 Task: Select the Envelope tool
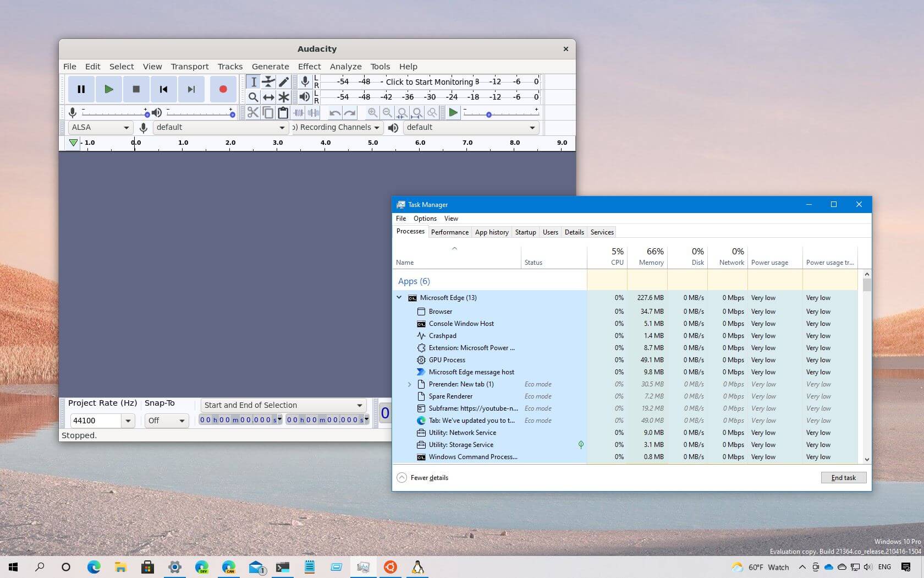268,81
